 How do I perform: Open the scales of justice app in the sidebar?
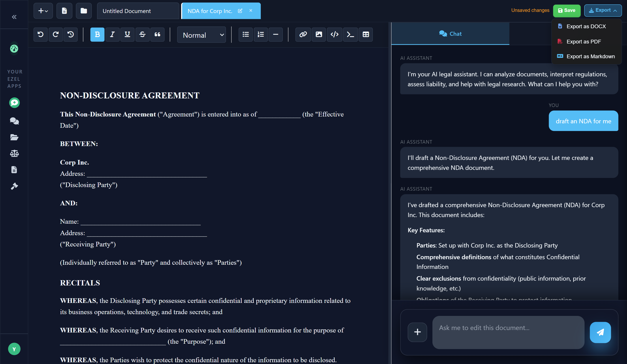pos(14,153)
